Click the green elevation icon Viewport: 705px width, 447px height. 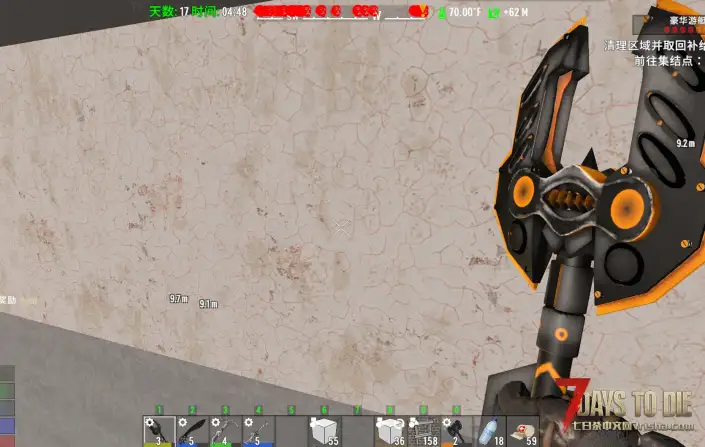click(494, 13)
